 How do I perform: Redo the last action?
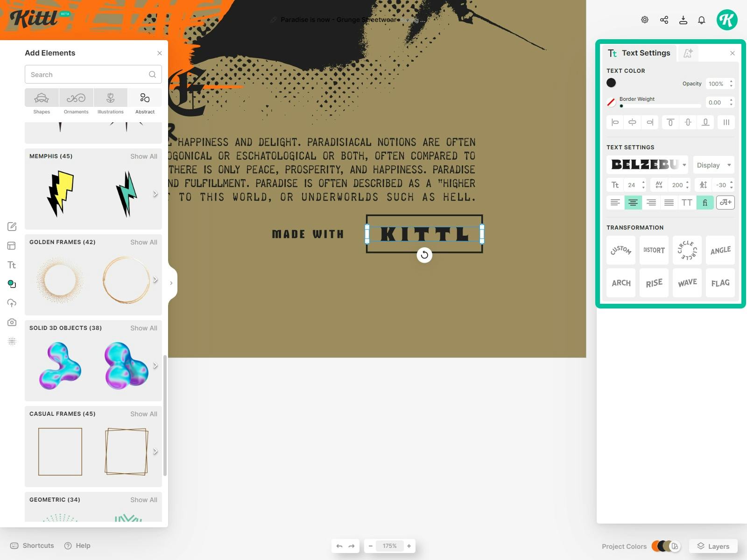pyautogui.click(x=352, y=546)
